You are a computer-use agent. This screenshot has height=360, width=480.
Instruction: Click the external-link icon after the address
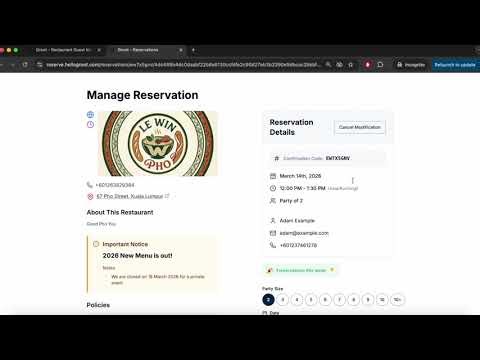tap(167, 196)
